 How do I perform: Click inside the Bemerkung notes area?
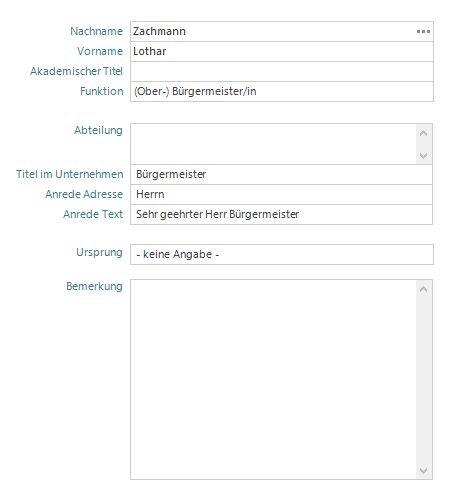(x=273, y=379)
